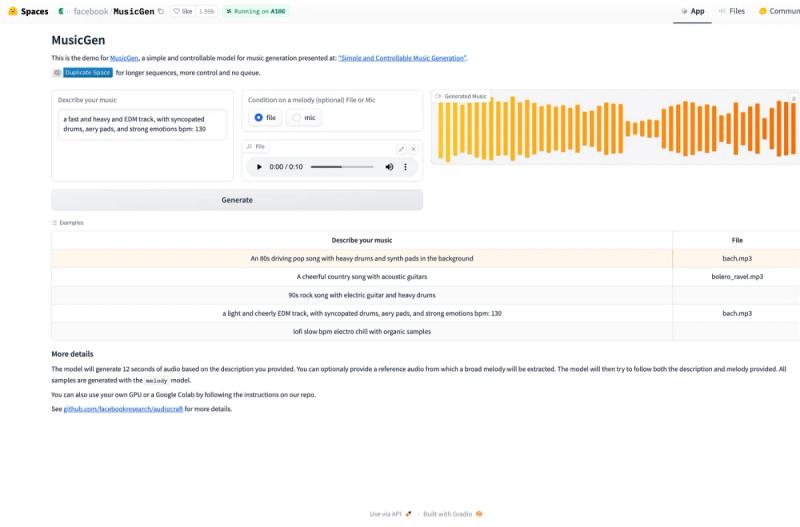Click the Built with Gradio link
This screenshot has width=800, height=527.
[x=453, y=514]
